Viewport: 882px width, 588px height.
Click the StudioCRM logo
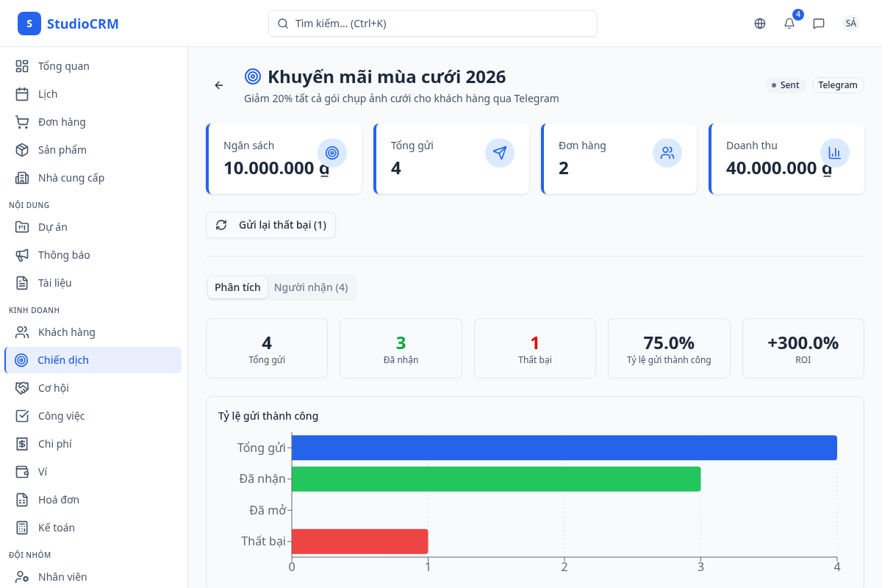click(x=68, y=23)
